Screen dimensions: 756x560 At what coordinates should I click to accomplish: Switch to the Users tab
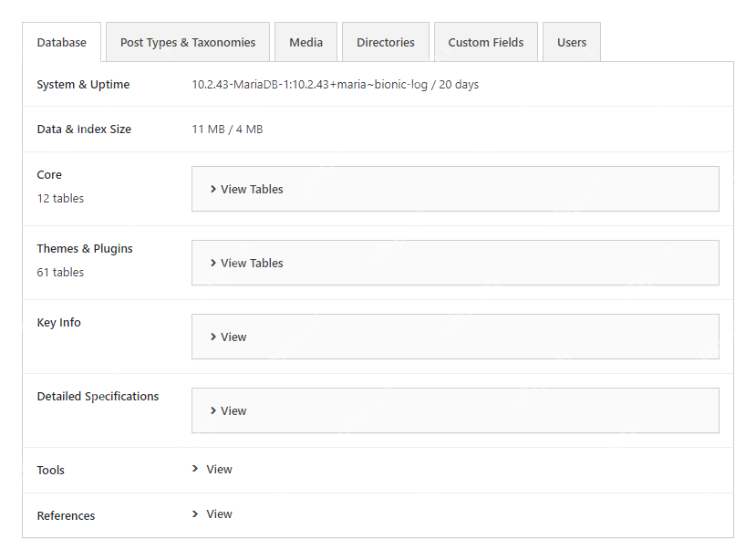[571, 42]
